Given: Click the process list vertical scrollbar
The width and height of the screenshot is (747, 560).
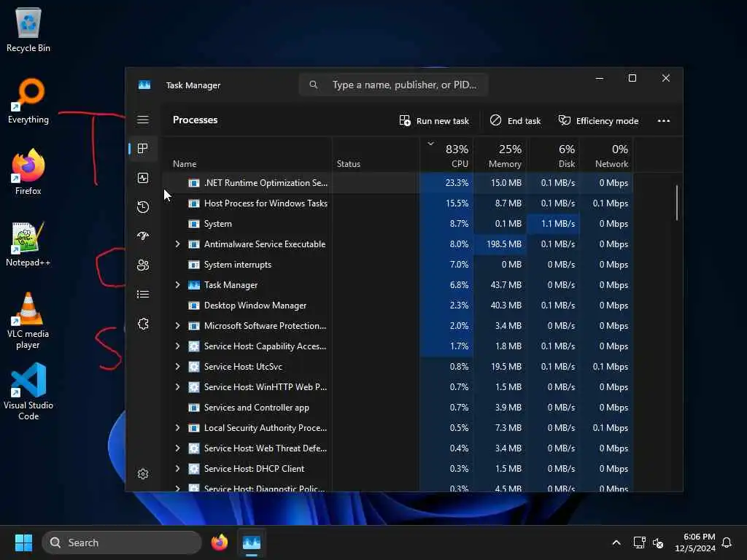Looking at the screenshot, I should [676, 203].
